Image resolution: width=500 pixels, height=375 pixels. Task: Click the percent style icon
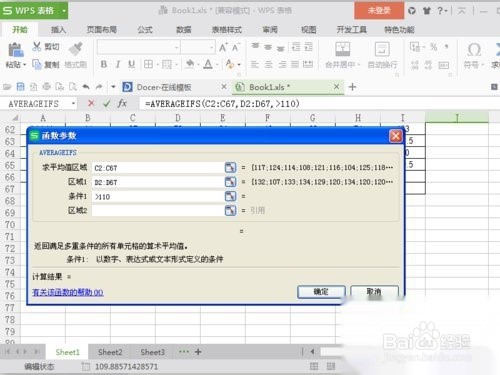pyautogui.click(x=433, y=47)
